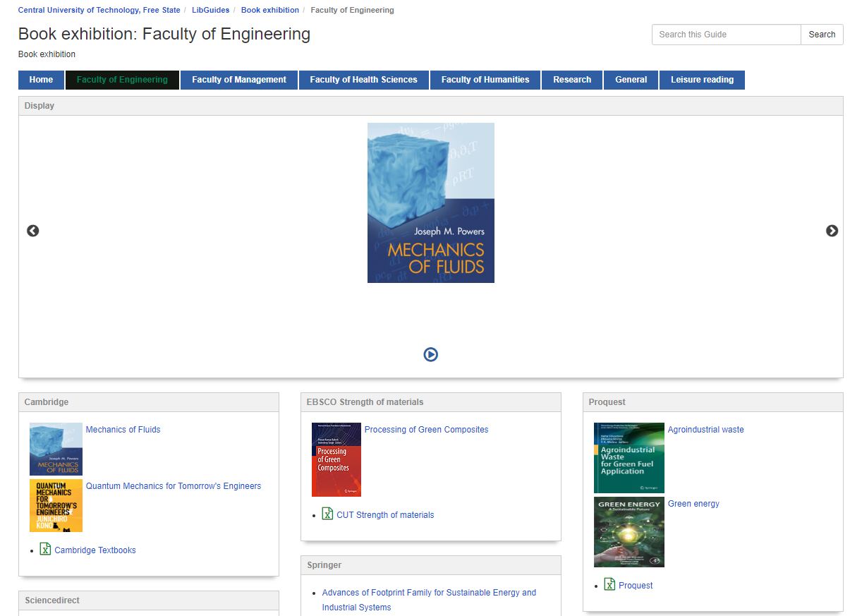
Task: Click Excel icon beside CUT Strength of materials
Action: coord(327,514)
